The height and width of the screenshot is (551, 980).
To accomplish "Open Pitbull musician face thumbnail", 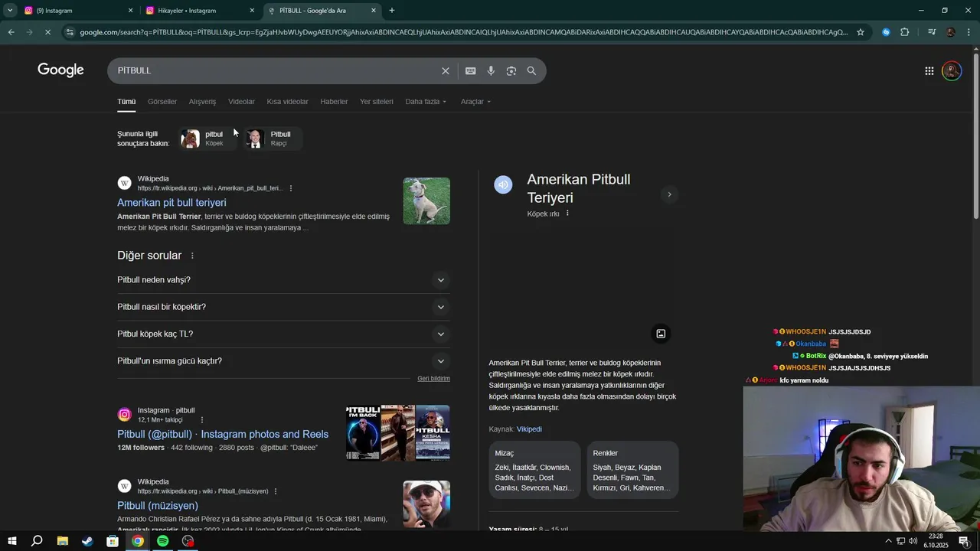I will (426, 504).
